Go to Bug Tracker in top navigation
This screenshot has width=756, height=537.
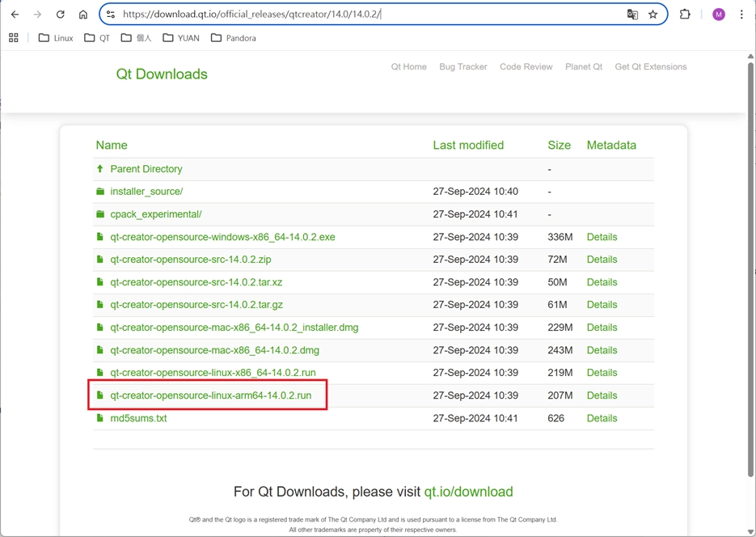462,67
